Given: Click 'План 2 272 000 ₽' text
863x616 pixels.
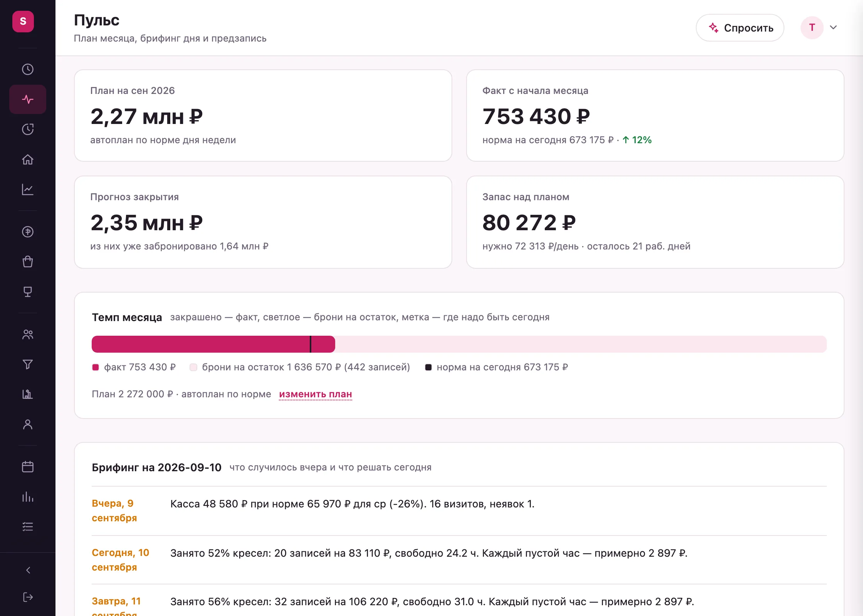Looking at the screenshot, I should pyautogui.click(x=133, y=394).
